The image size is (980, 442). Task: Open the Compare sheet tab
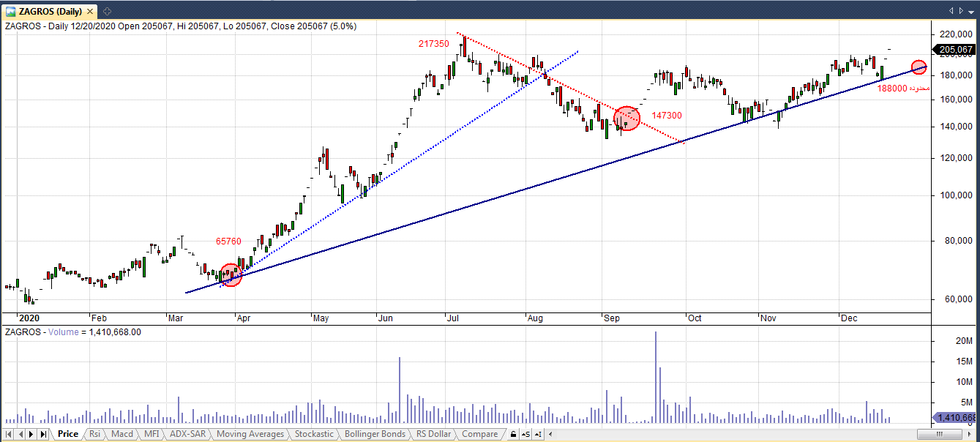point(480,434)
